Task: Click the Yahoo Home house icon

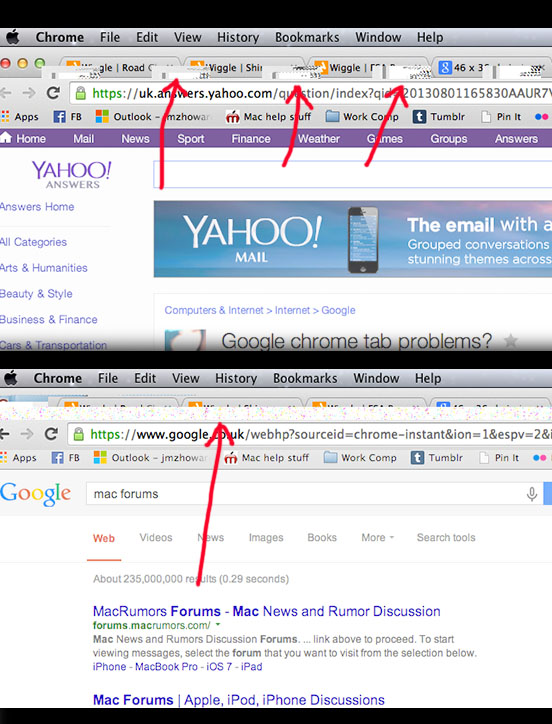Action: click(6, 138)
